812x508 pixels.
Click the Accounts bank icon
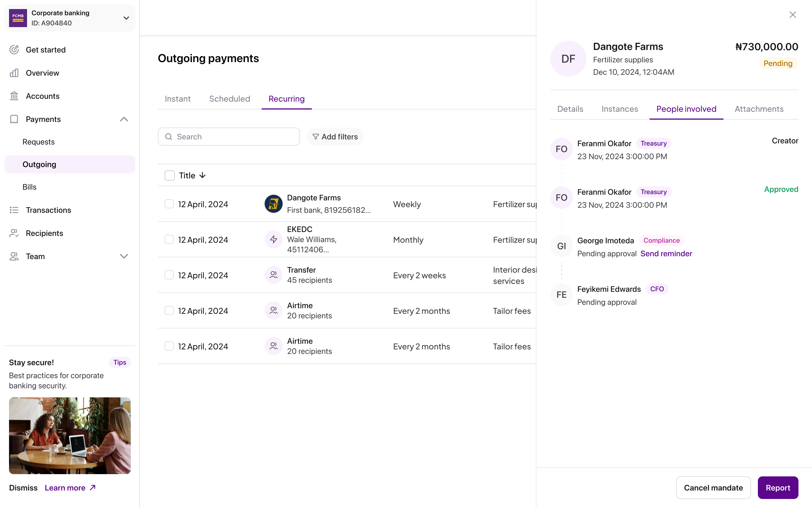[14, 96]
